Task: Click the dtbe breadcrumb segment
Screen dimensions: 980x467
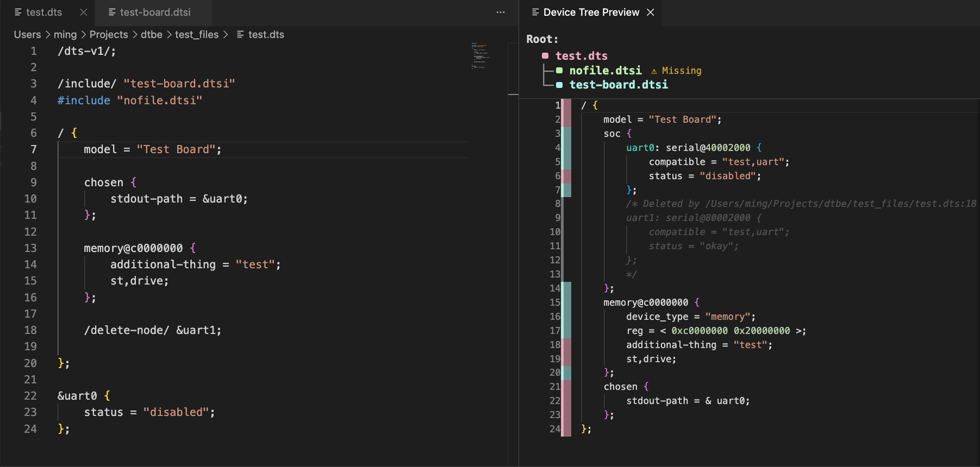Action: (152, 34)
